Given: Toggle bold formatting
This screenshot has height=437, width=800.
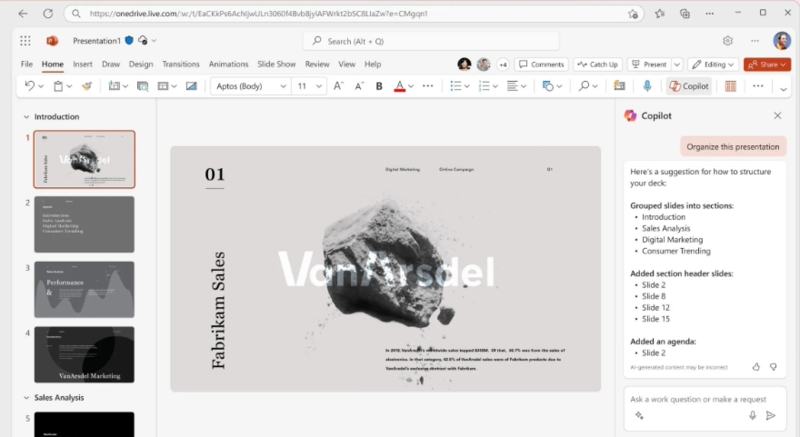Looking at the screenshot, I should [x=379, y=86].
